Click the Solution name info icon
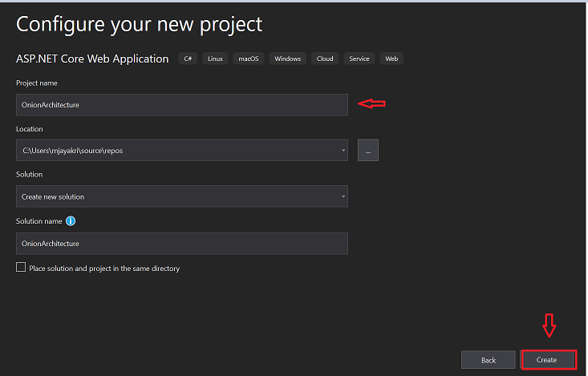This screenshot has width=588, height=376. (x=71, y=221)
